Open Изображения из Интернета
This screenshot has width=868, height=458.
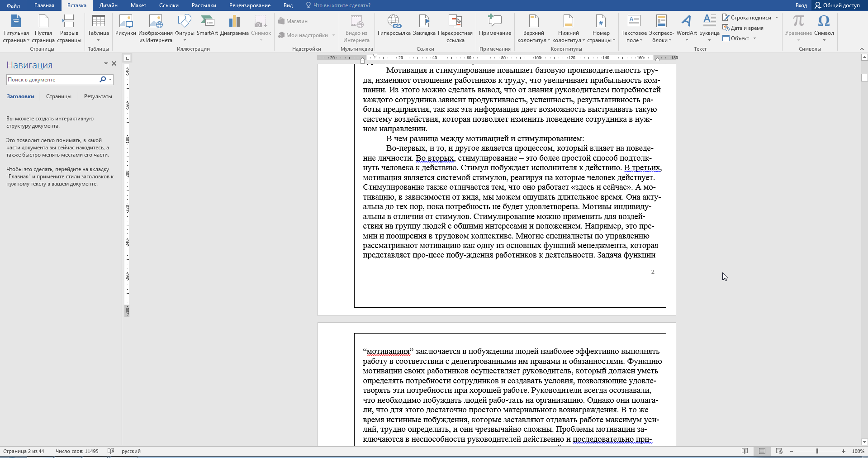tap(156, 29)
